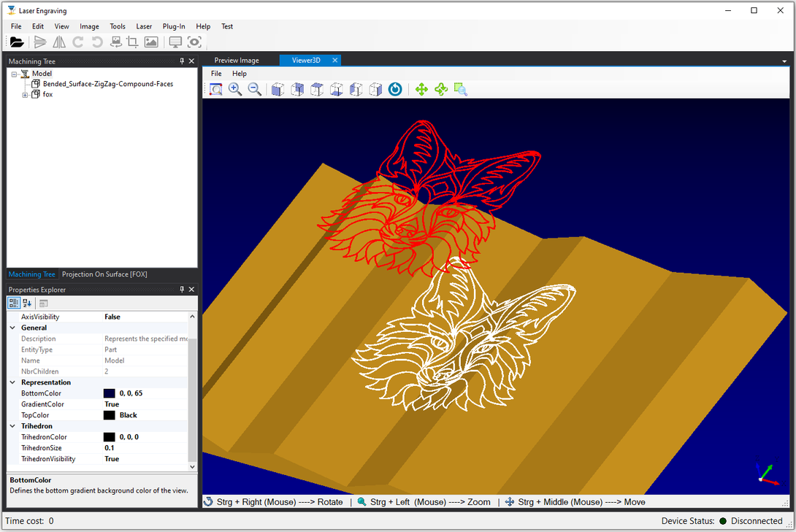Pin the Machining Tree panel
796x532 pixels.
[x=182, y=61]
